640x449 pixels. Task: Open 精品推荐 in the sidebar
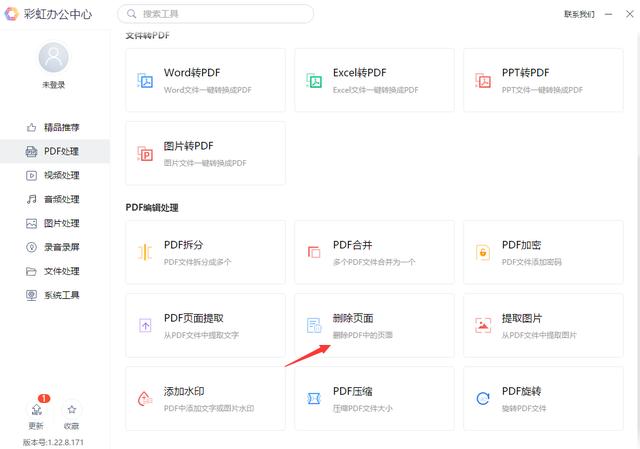coord(55,127)
